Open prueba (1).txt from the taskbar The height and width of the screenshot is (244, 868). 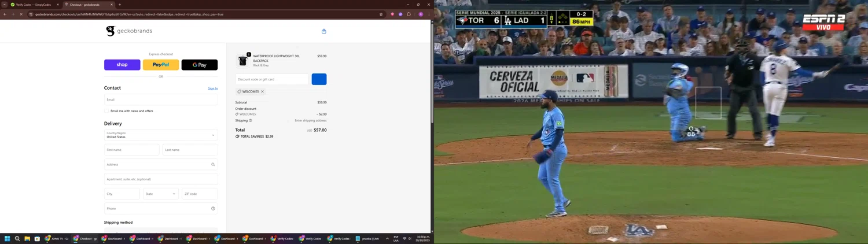click(367, 239)
